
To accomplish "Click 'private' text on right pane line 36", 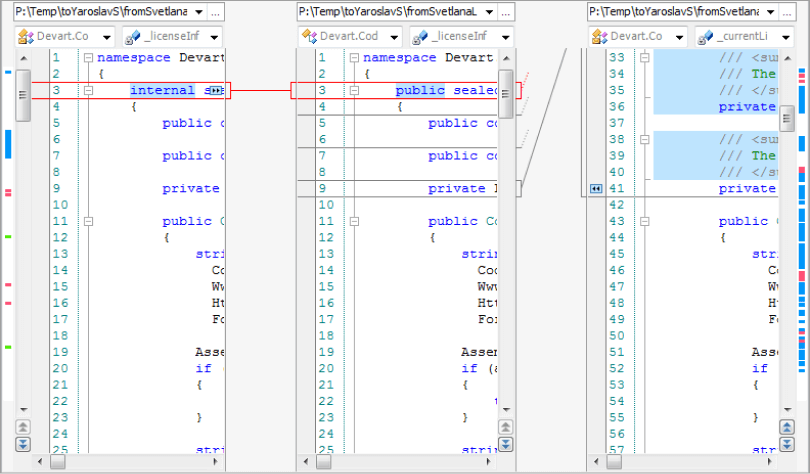I will pos(747,107).
